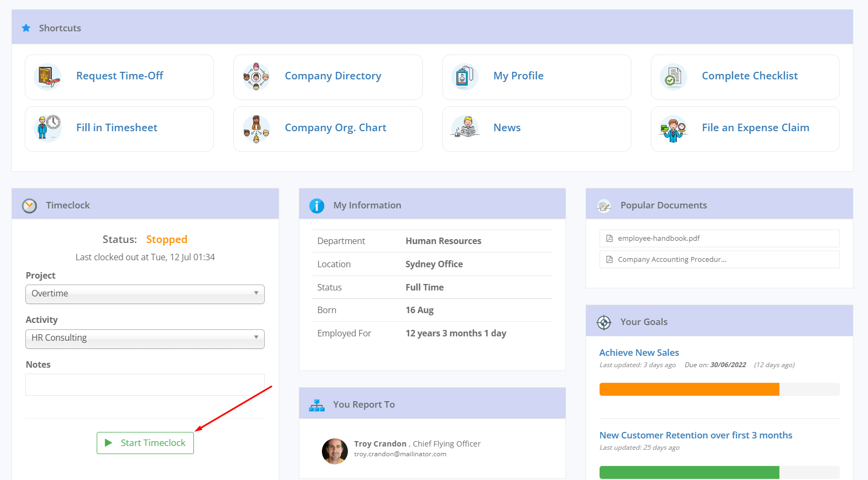
Task: Click the Timeclock clock icon
Action: click(x=29, y=206)
